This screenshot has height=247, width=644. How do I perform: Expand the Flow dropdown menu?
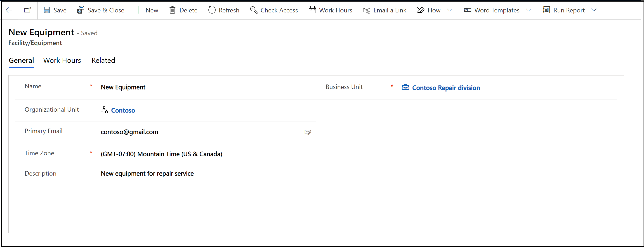451,10
